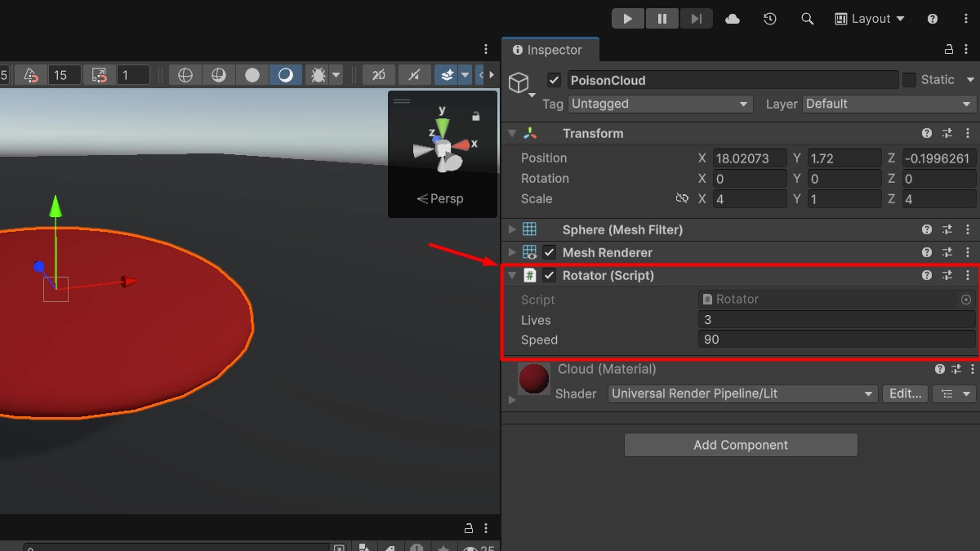This screenshot has width=980, height=551.
Task: Lock the Inspector with the padlock icon
Action: 949,50
